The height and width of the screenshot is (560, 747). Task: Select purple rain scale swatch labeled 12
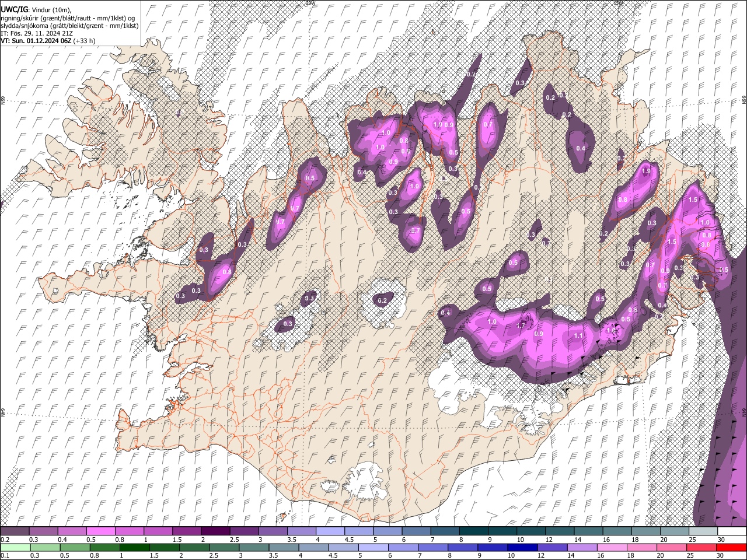(x=551, y=547)
